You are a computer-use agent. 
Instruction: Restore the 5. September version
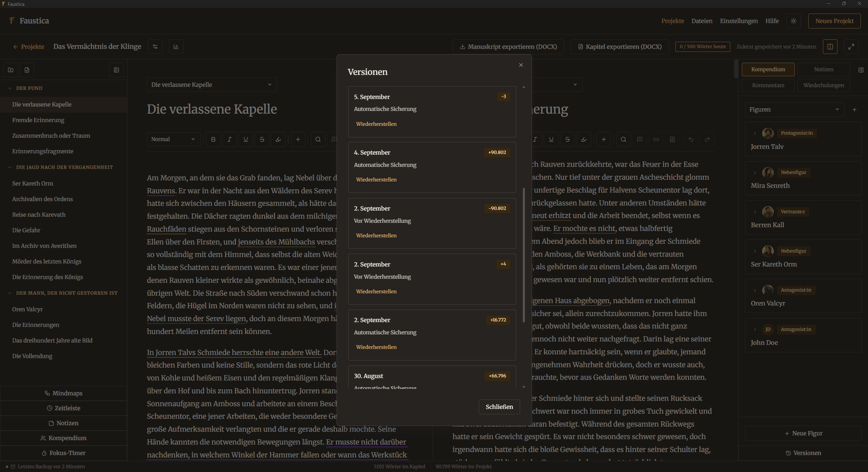pos(376,124)
